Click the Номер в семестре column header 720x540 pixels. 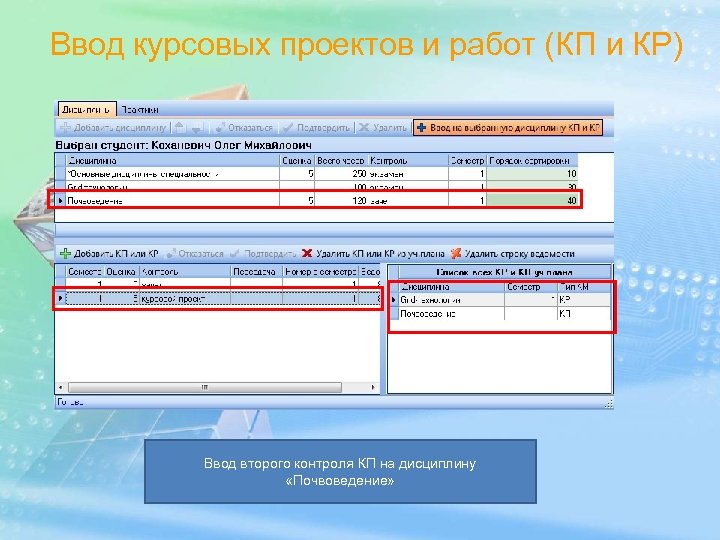coord(321,272)
